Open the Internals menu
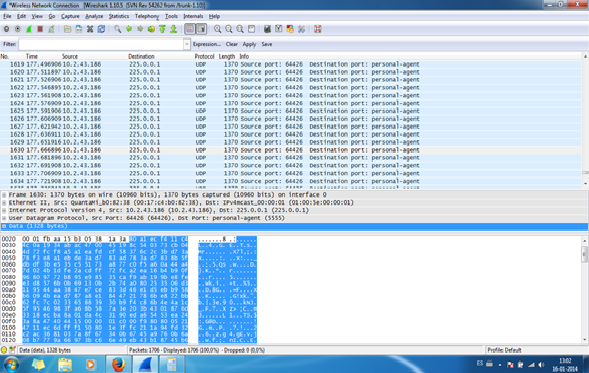 [x=193, y=16]
